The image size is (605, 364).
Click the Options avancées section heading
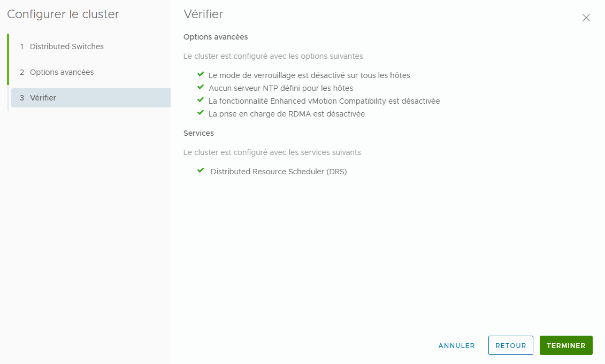point(215,37)
